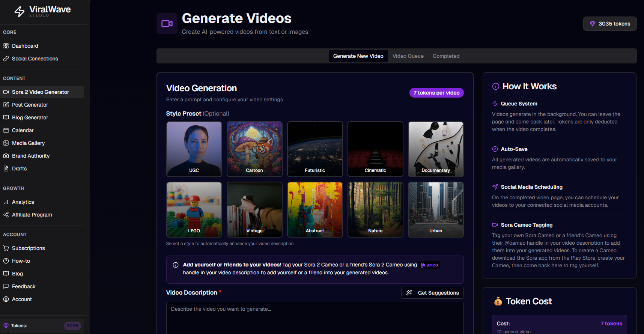The height and width of the screenshot is (334, 644).
Task: Open the Blog Generator book icon
Action: point(6,117)
